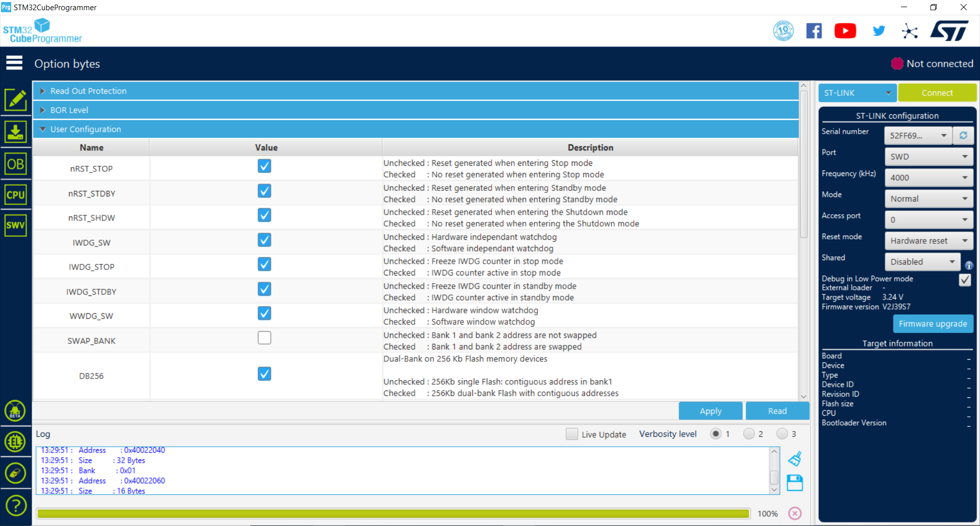Uncheck the nRST_STOP checkbox
Screen dimensions: 980x526
click(x=264, y=166)
